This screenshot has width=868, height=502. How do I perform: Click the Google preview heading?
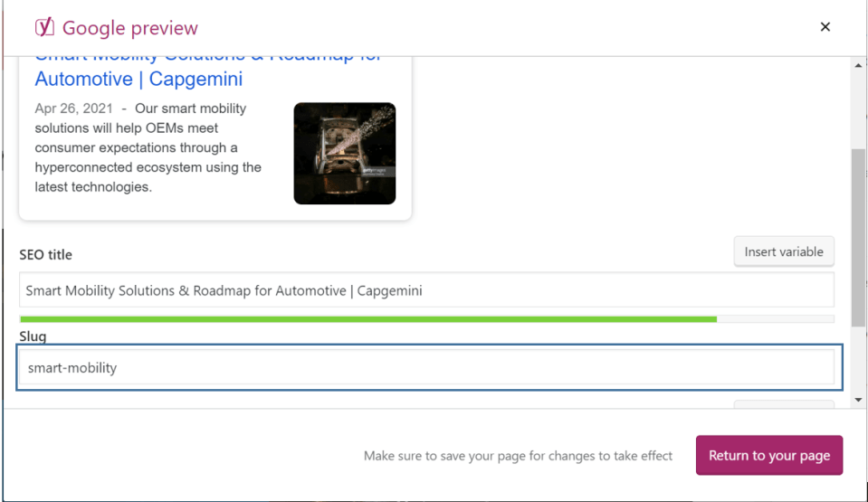(x=130, y=28)
